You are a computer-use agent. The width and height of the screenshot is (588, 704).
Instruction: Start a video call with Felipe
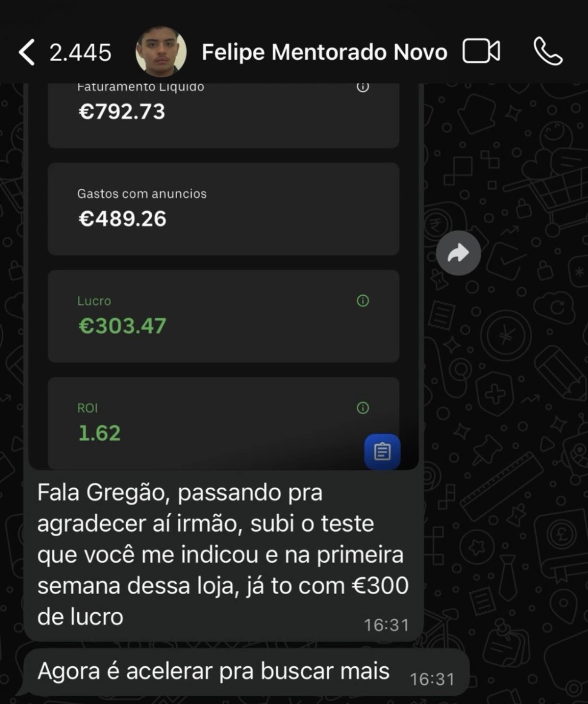[x=481, y=51]
